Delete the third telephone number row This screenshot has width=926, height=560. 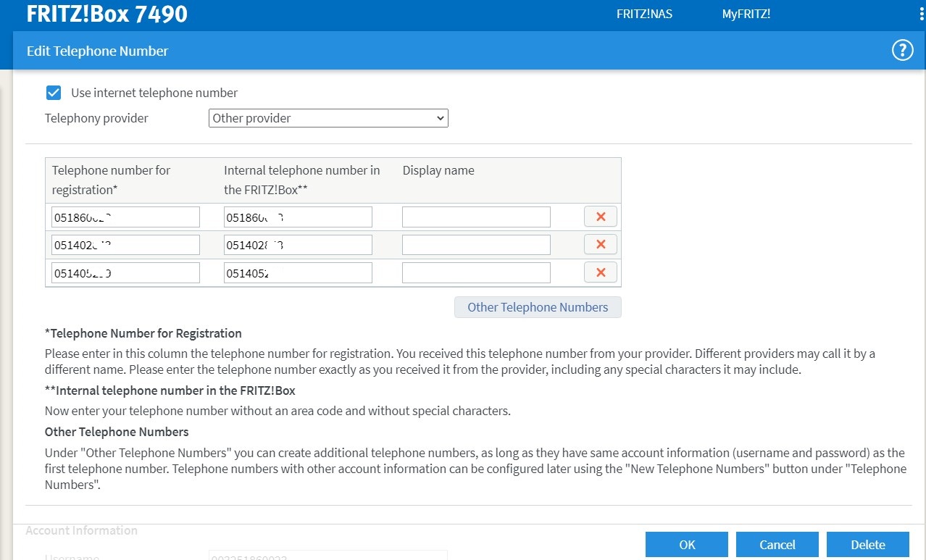[600, 272]
